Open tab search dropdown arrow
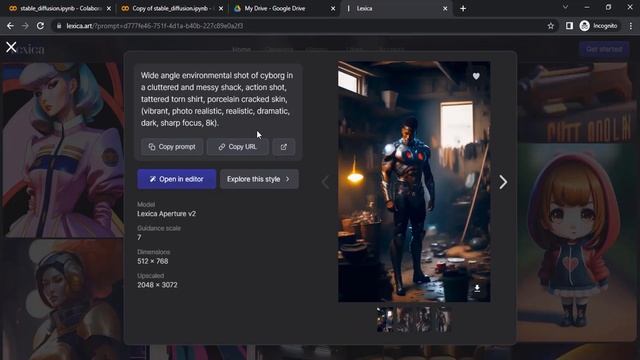The image size is (640, 360). click(x=565, y=7)
